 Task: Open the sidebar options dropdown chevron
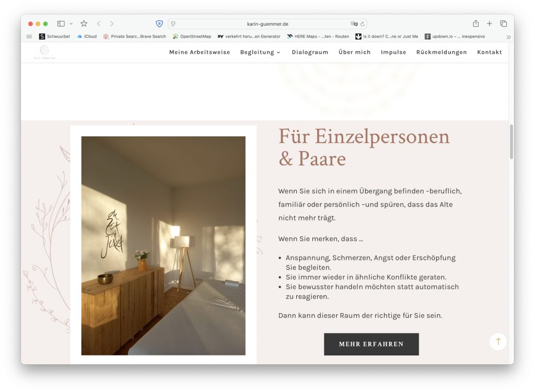pos(71,24)
